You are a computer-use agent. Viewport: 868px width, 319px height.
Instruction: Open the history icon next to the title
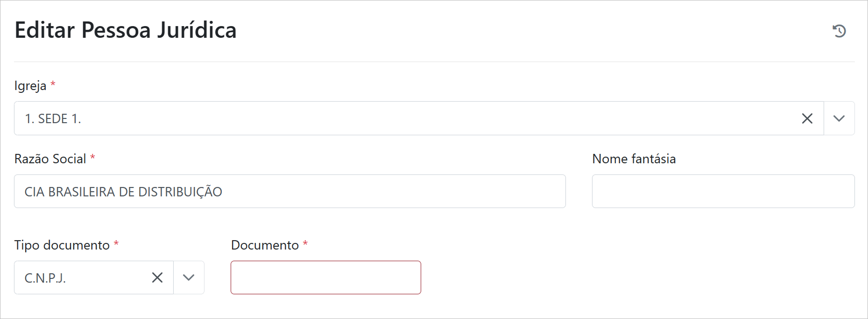pyautogui.click(x=839, y=31)
